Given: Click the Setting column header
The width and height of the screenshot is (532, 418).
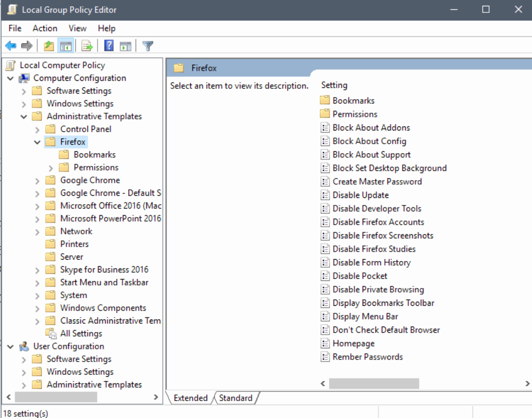Looking at the screenshot, I should [x=334, y=85].
